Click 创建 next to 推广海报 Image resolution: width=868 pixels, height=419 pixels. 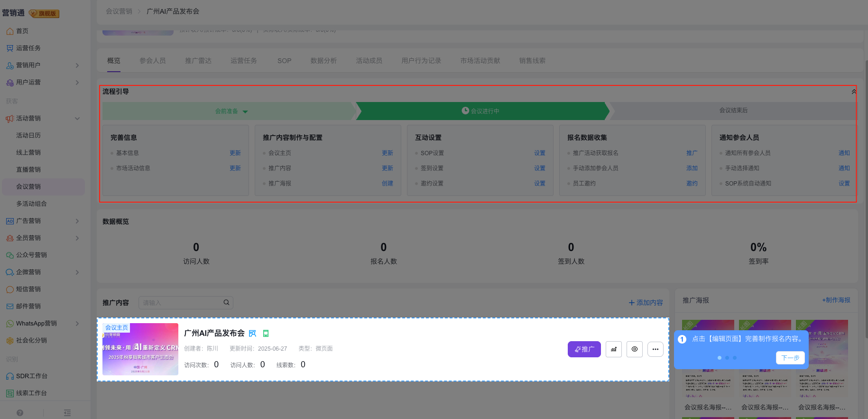pos(388,184)
